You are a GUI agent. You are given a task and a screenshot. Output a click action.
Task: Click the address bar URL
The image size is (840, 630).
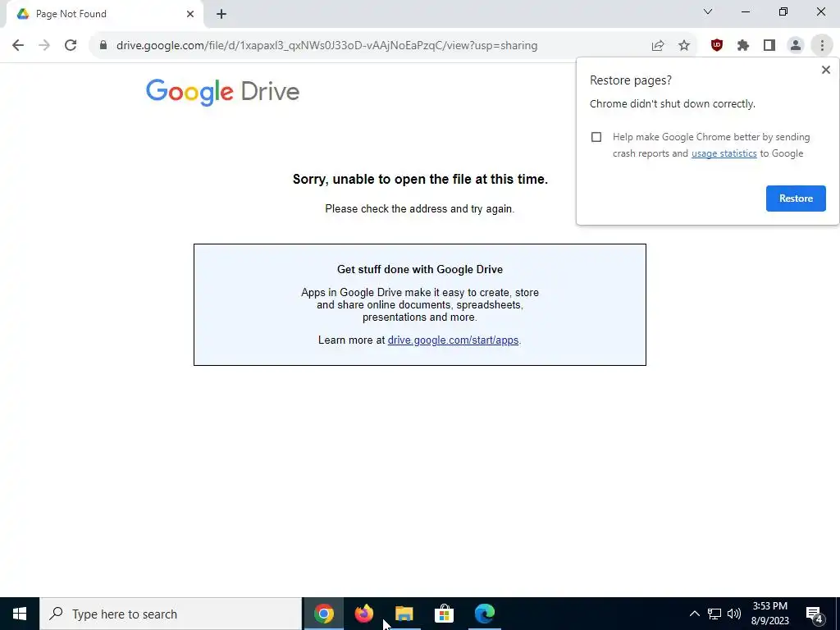(x=326, y=46)
